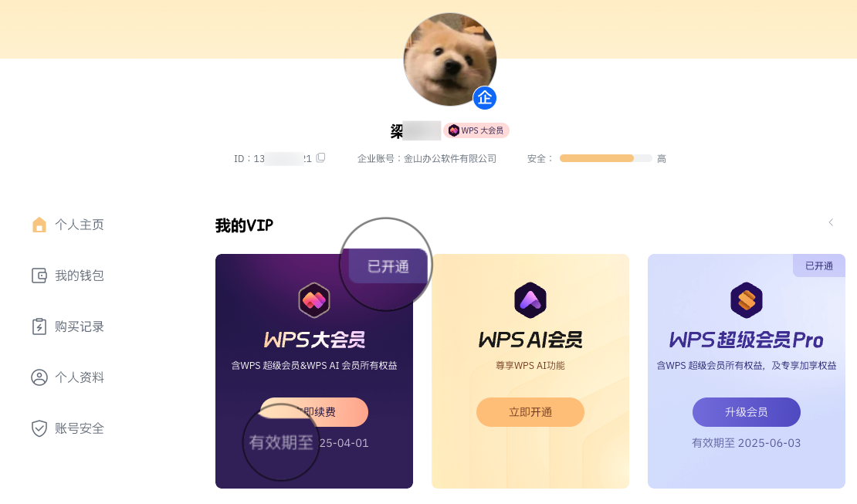Click the dog profile avatar picture

tap(450, 59)
